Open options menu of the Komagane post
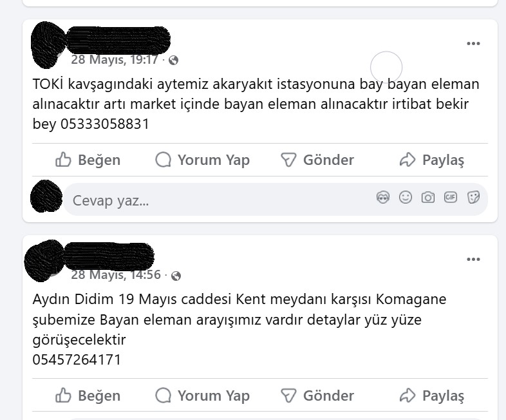This screenshot has height=420, width=506. click(473, 259)
